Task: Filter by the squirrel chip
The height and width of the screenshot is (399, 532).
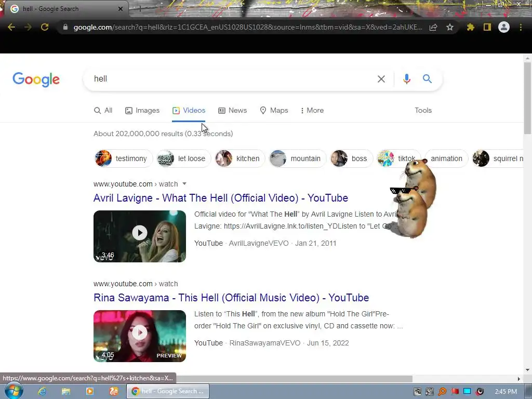Action: [x=498, y=158]
